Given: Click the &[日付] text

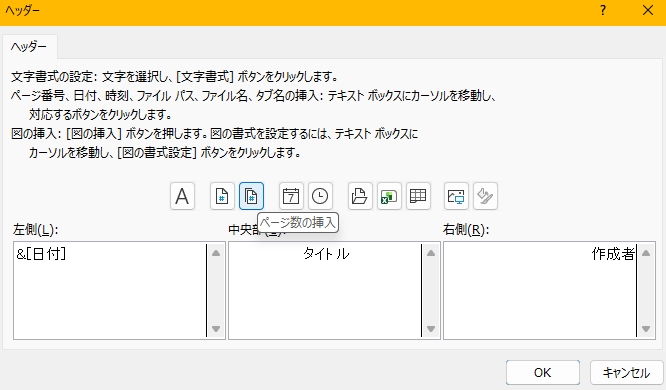Looking at the screenshot, I should [41, 254].
